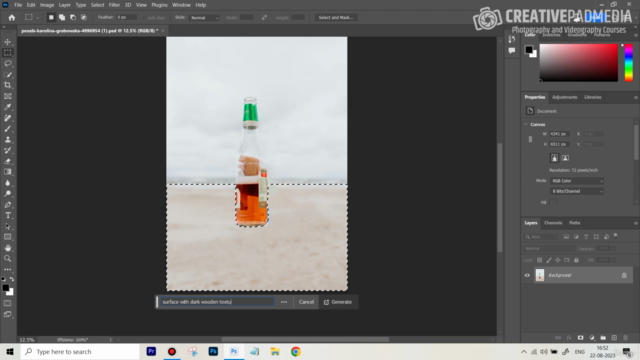640x360 pixels.
Task: Open the color Mode dropdown
Action: point(577,181)
